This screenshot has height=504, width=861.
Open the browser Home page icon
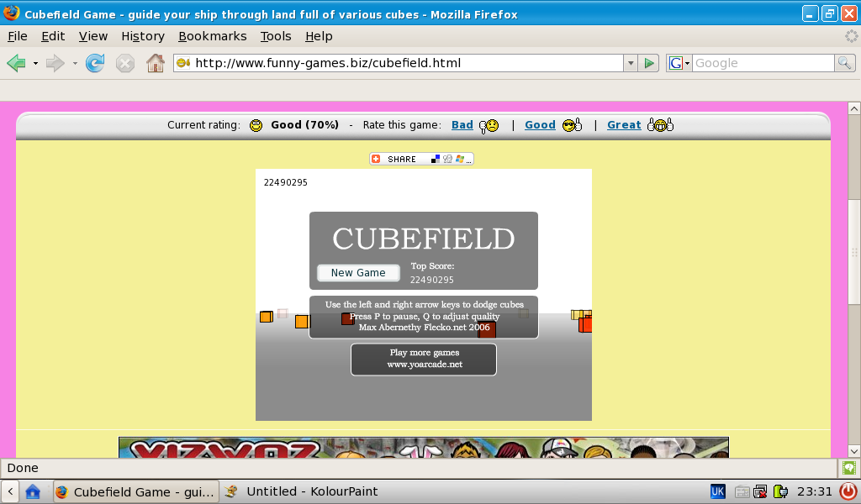click(155, 63)
